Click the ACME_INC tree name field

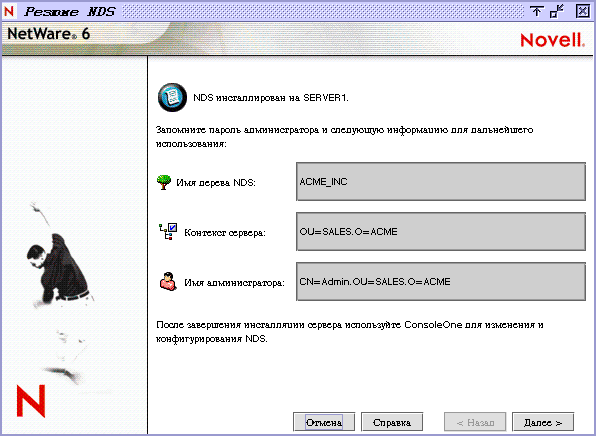coord(441,182)
